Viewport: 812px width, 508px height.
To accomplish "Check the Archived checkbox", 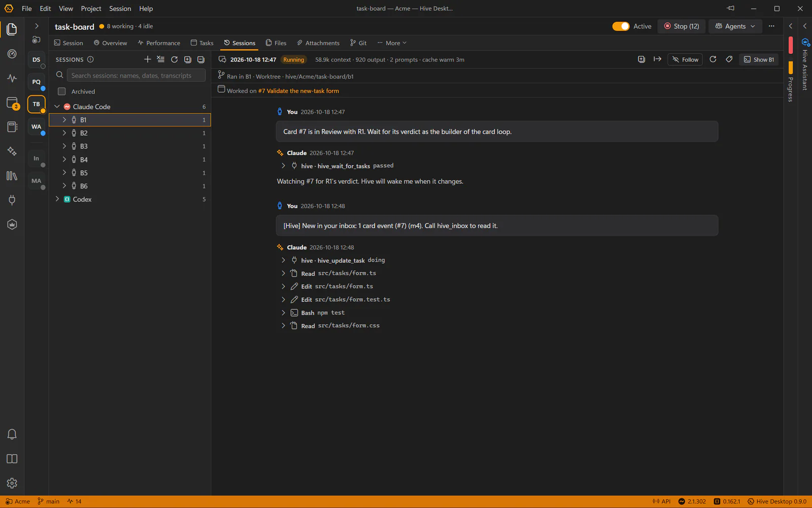I will [x=62, y=91].
